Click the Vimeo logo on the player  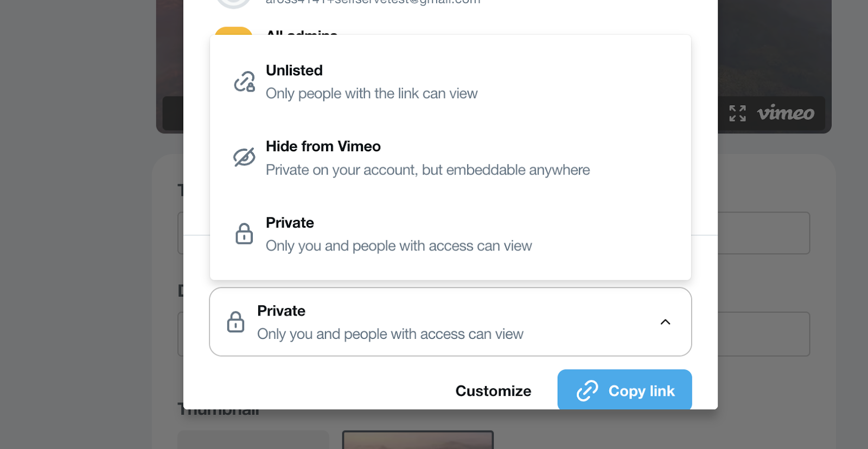tap(786, 113)
